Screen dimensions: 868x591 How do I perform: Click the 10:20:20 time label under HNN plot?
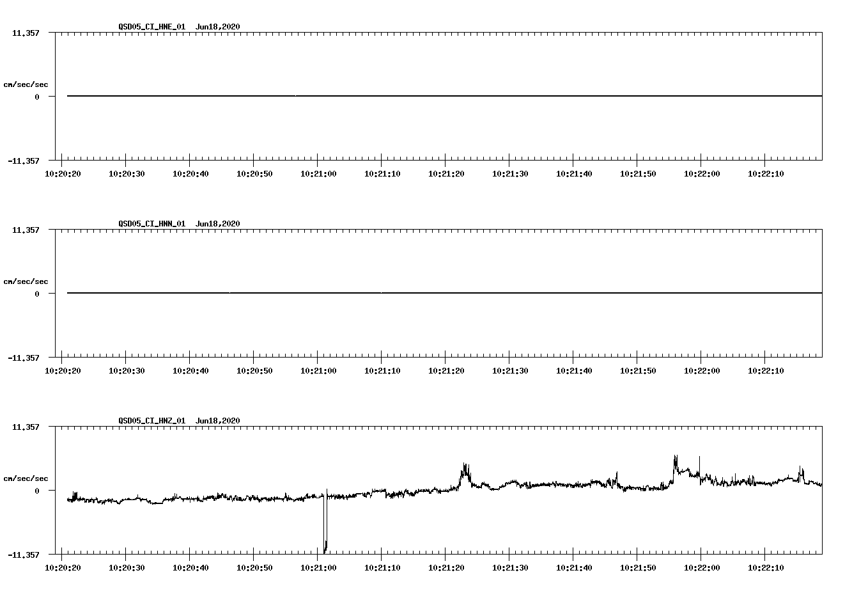click(x=63, y=371)
